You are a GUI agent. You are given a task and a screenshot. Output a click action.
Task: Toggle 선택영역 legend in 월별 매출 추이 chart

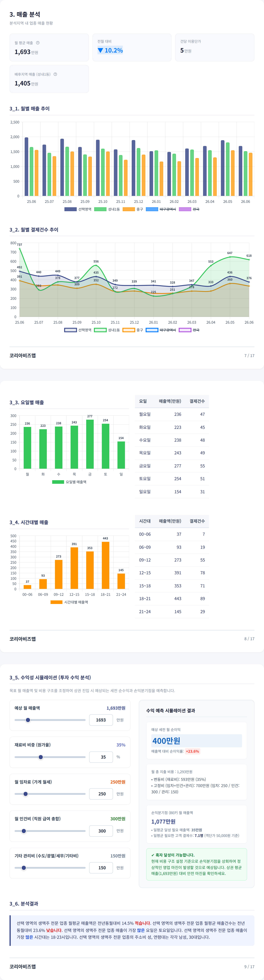78,209
